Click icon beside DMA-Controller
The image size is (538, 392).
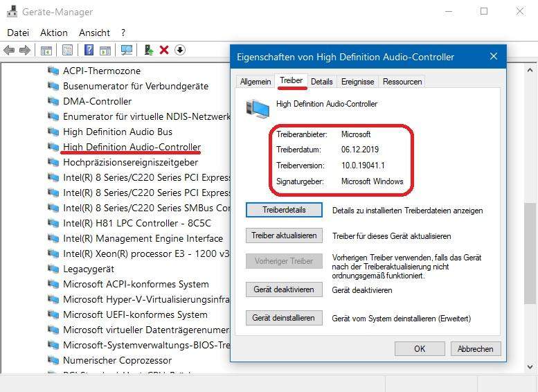point(53,101)
